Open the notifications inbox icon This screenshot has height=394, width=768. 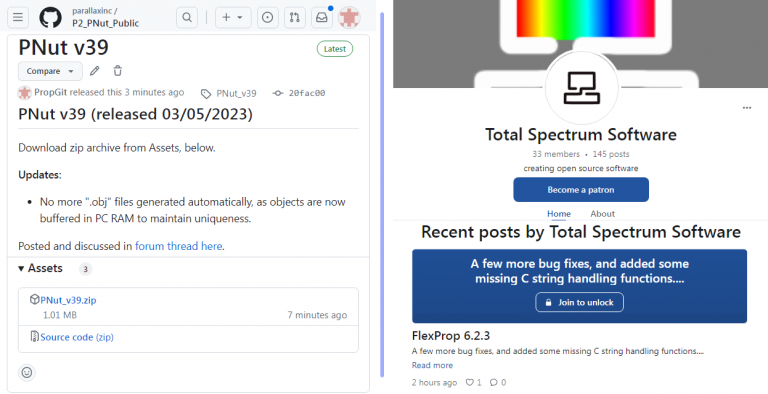click(322, 18)
